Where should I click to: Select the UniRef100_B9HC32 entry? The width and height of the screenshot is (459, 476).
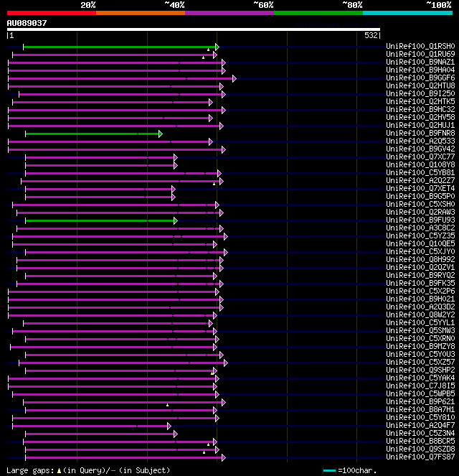(420, 109)
